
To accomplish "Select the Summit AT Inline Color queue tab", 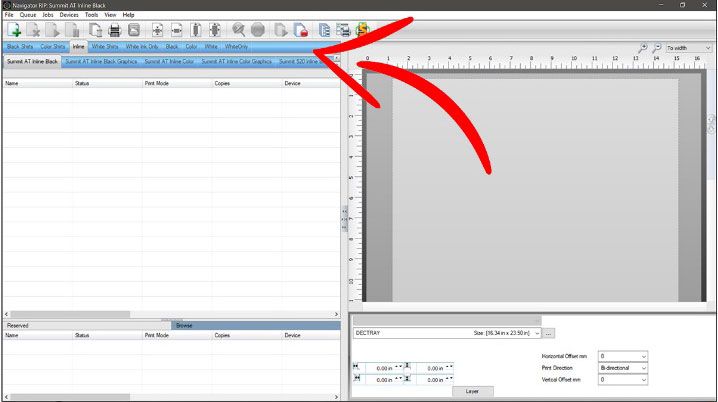I will pyautogui.click(x=169, y=62).
